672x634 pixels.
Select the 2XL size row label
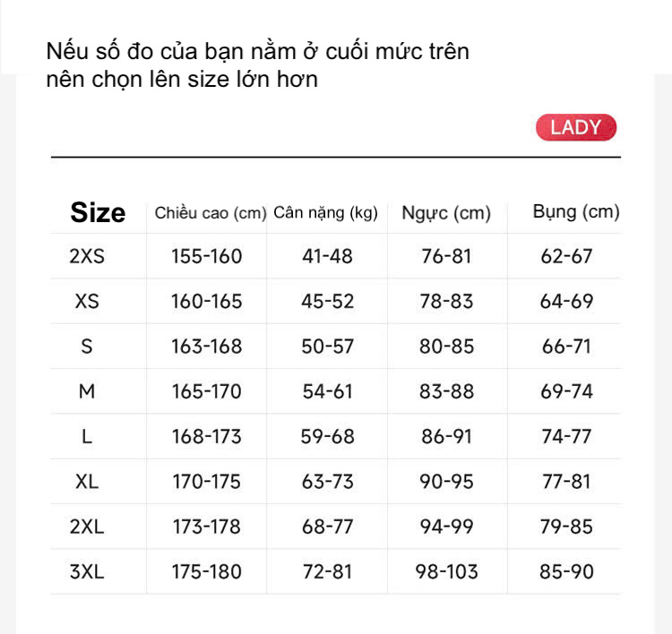87,527
